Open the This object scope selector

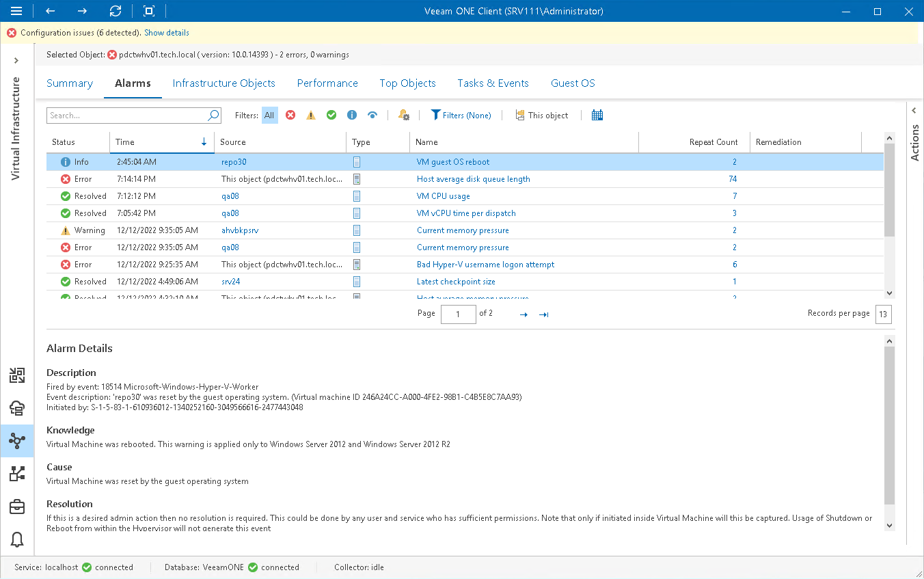pos(542,115)
